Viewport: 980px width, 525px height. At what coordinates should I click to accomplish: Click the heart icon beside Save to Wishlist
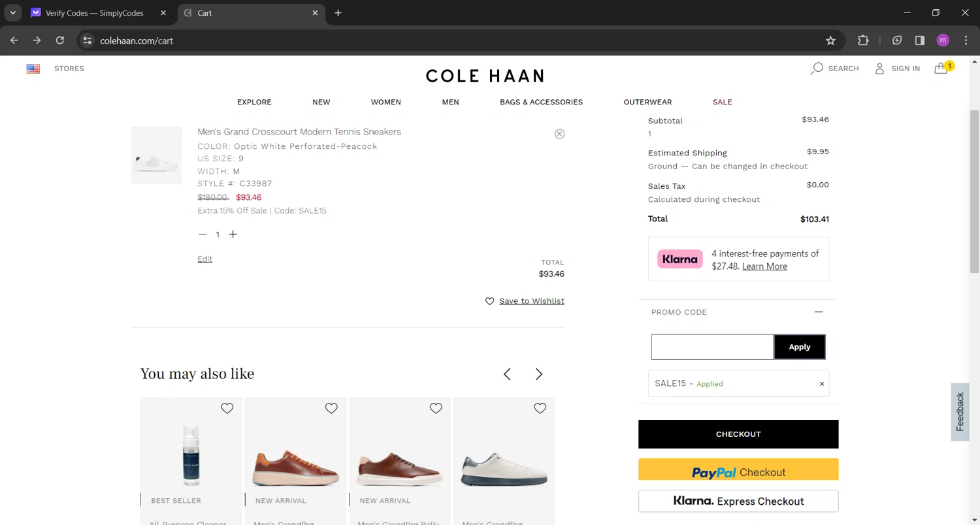490,301
